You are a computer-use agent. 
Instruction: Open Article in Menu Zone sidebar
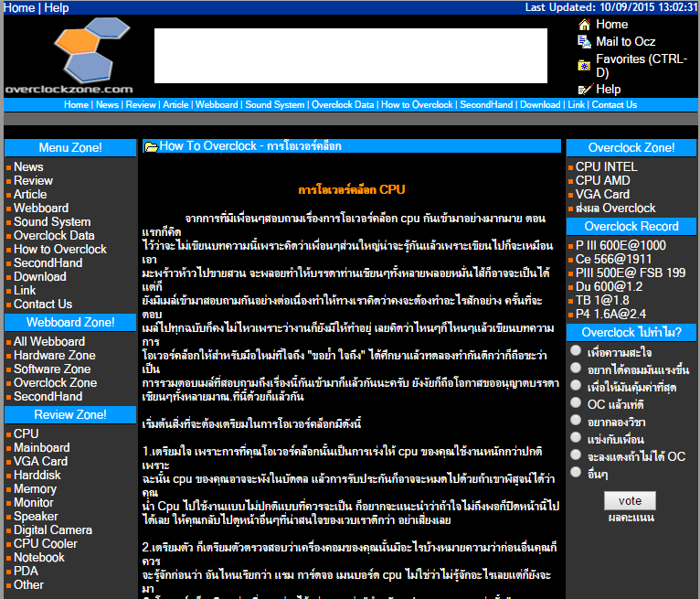click(30, 194)
